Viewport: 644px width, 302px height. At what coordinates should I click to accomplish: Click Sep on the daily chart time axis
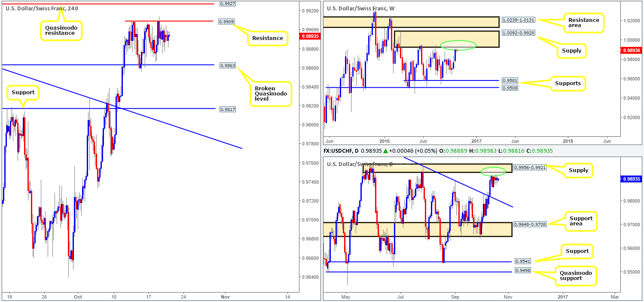click(x=455, y=297)
